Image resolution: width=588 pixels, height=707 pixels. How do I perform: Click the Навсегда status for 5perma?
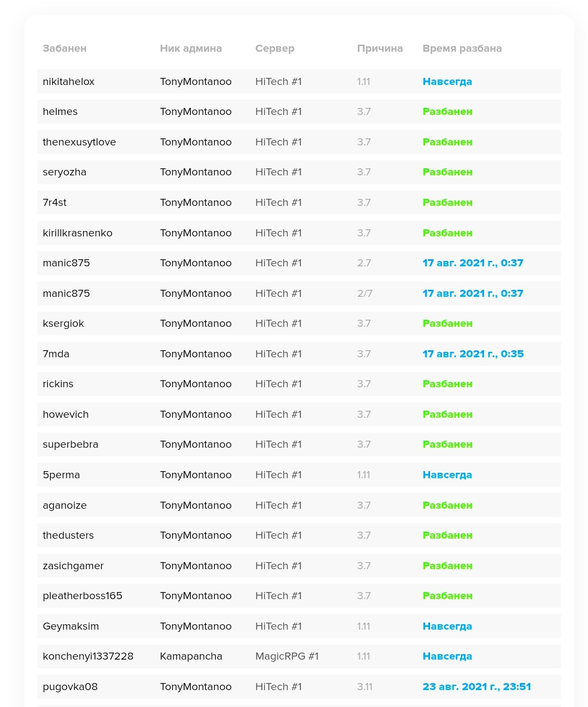tap(447, 475)
